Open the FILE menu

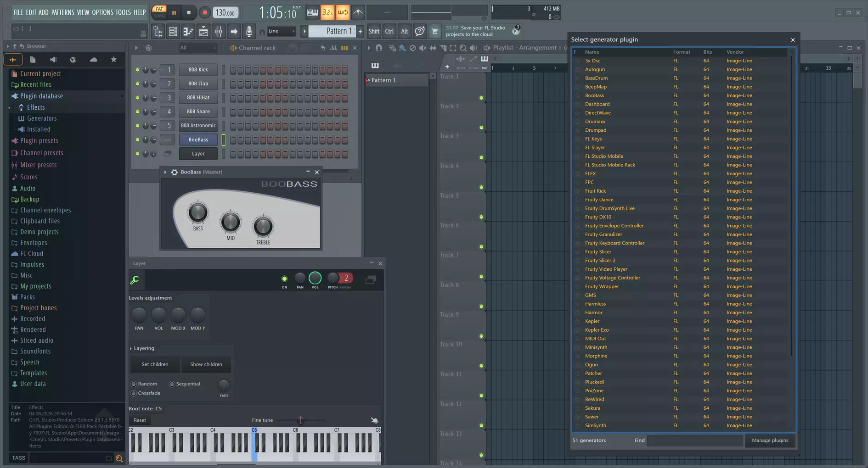coord(18,12)
